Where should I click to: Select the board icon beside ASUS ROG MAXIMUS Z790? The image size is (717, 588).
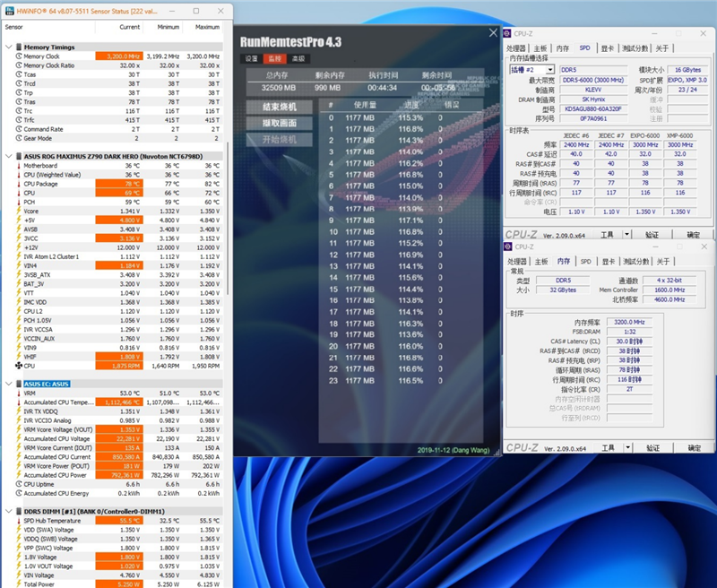tap(19, 156)
